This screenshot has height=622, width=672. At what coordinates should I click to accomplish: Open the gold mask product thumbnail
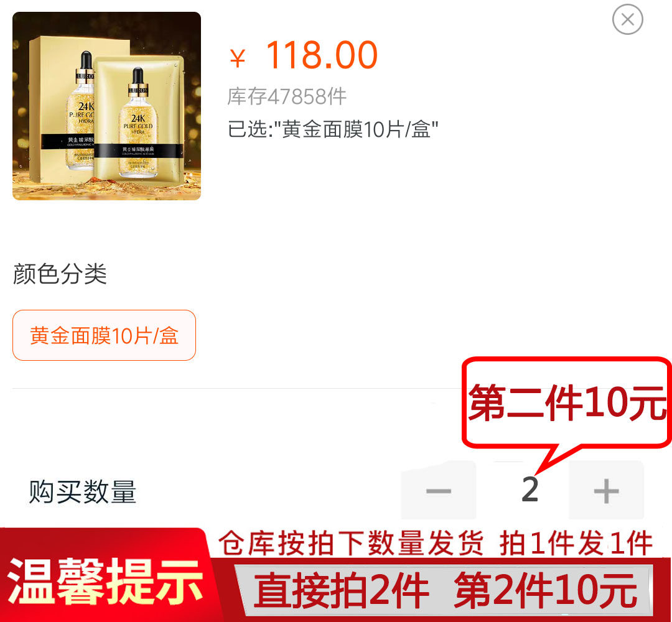pyautogui.click(x=107, y=106)
